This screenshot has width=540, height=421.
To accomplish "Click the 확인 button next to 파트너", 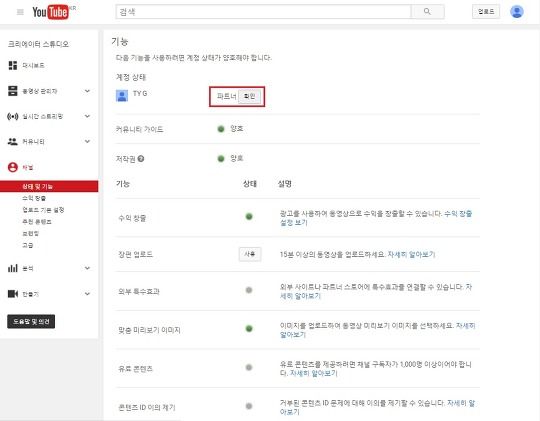I will click(x=249, y=96).
